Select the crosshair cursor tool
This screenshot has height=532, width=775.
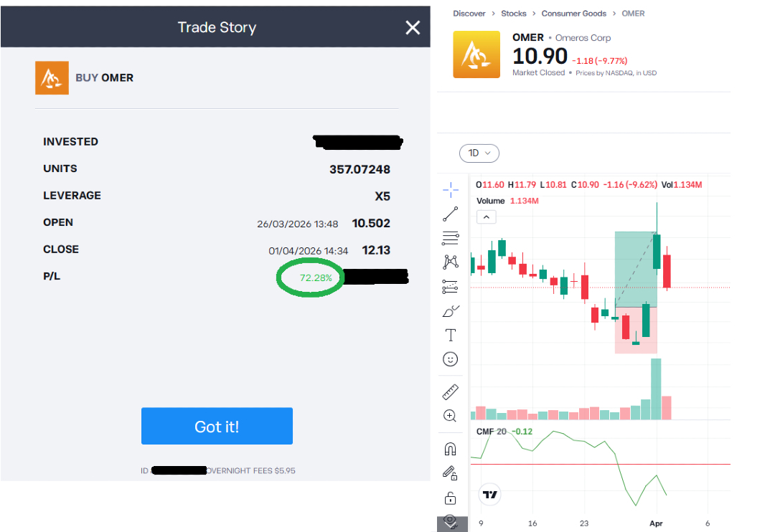451,189
